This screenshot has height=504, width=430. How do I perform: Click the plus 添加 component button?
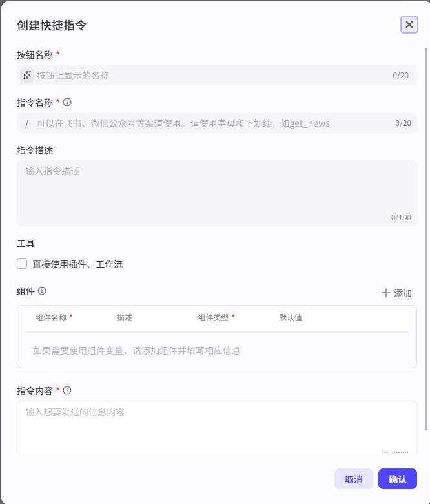coord(396,293)
